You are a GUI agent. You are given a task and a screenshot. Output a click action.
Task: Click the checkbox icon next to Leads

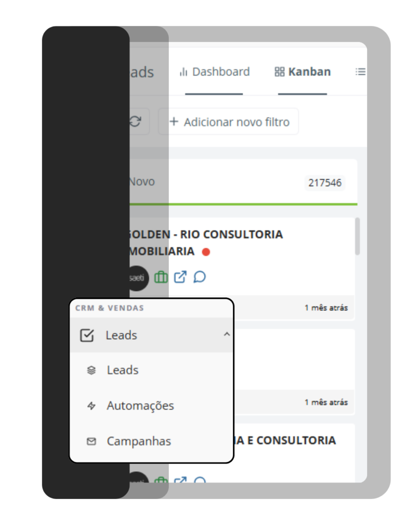[87, 335]
